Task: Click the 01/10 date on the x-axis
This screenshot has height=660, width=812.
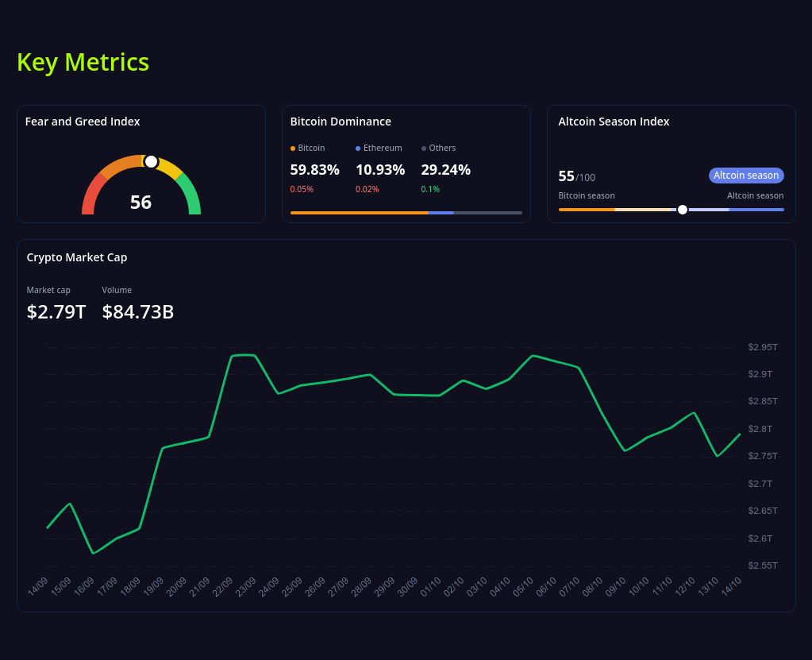Action: (x=430, y=586)
